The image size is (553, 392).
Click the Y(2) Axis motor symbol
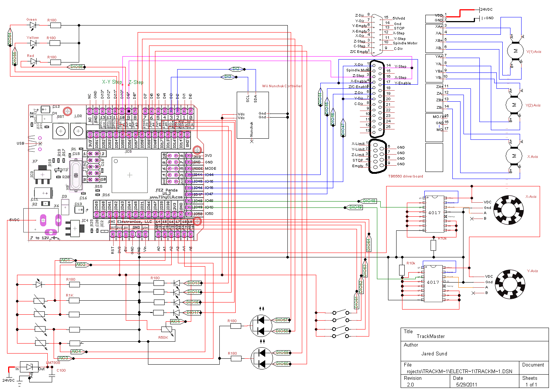click(514, 105)
